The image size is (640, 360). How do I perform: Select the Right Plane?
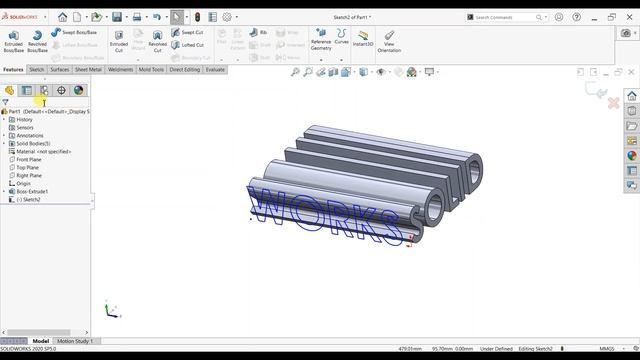click(x=25, y=176)
